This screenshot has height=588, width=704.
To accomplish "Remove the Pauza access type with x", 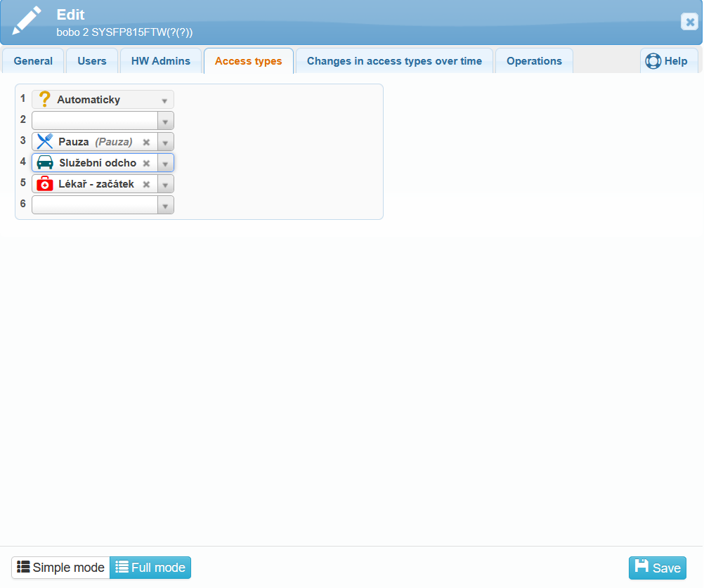I will click(146, 142).
